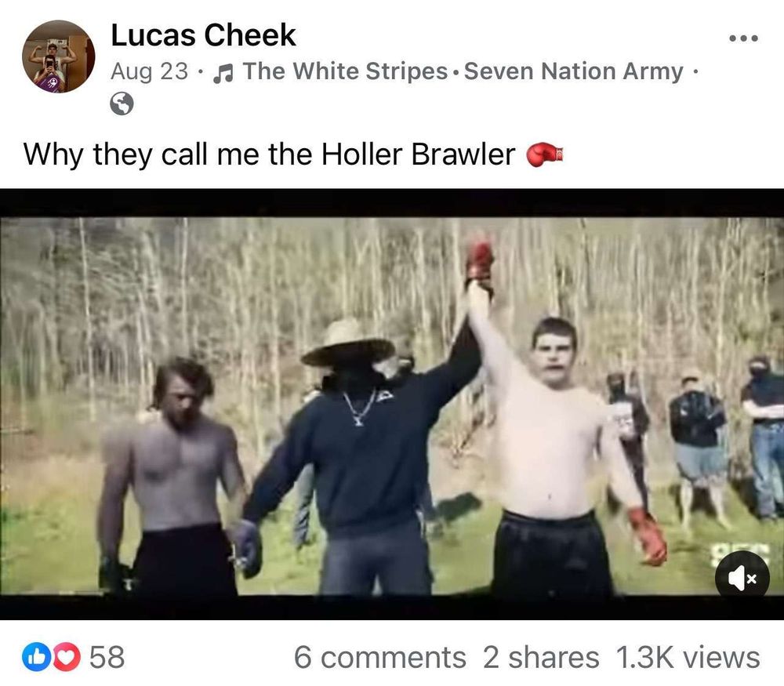
Task: Open the three-dot post options menu
Action: [743, 38]
